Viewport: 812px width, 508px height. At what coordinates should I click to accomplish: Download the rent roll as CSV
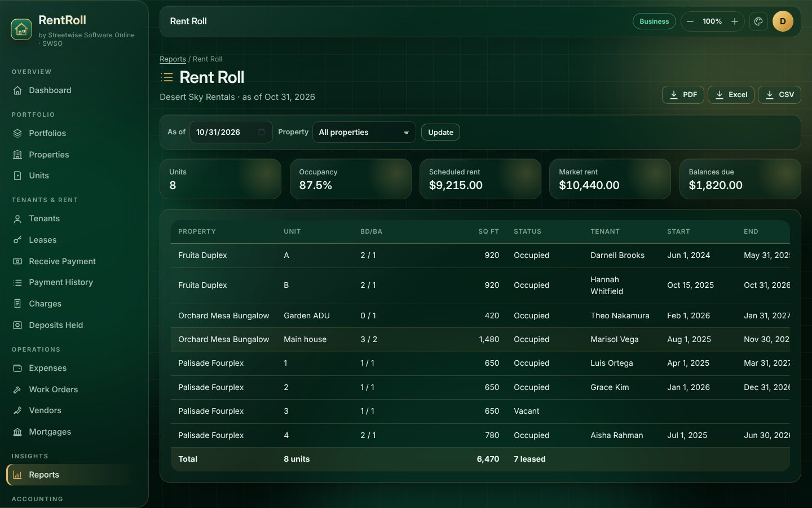tap(779, 95)
